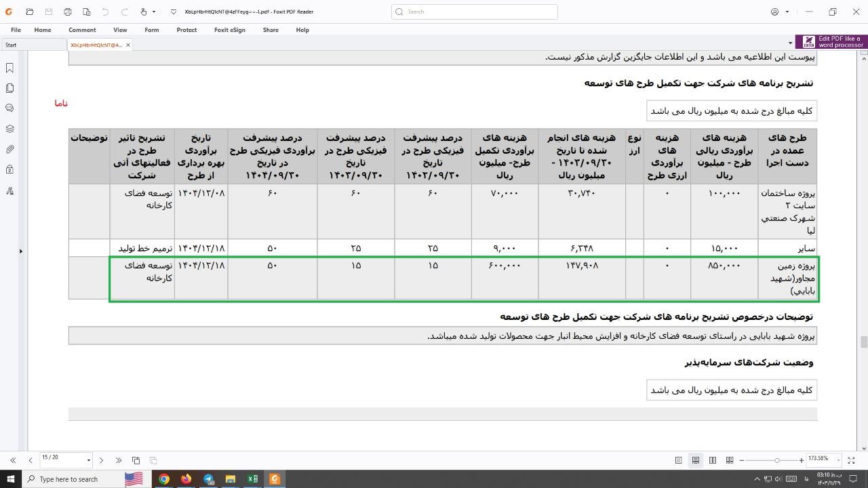
Task: Open the Layers panel in sidebar
Action: (x=9, y=129)
